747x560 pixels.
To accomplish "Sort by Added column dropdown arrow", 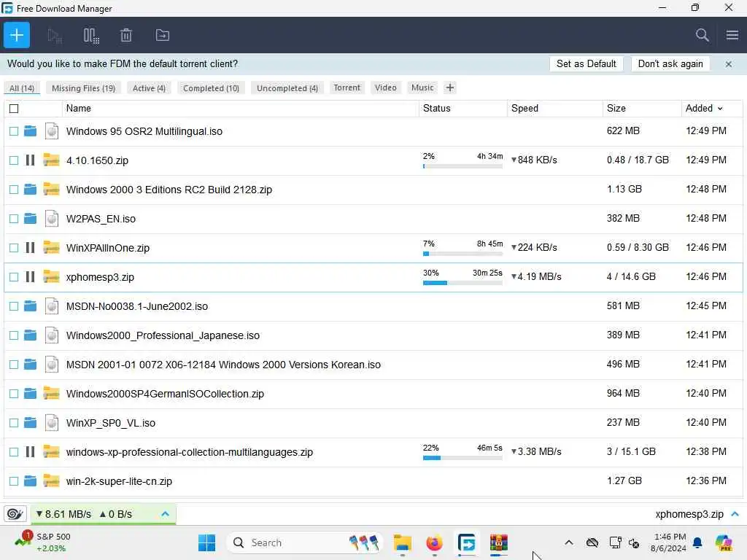I will [720, 109].
